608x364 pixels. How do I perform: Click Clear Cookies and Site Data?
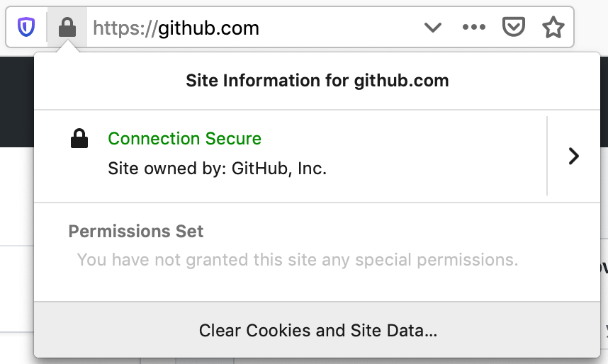[318, 331]
